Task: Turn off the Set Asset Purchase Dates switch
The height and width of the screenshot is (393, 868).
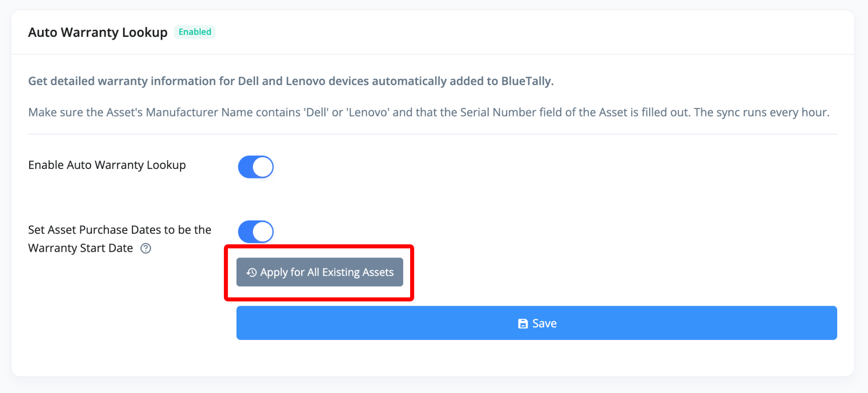Action: [256, 231]
